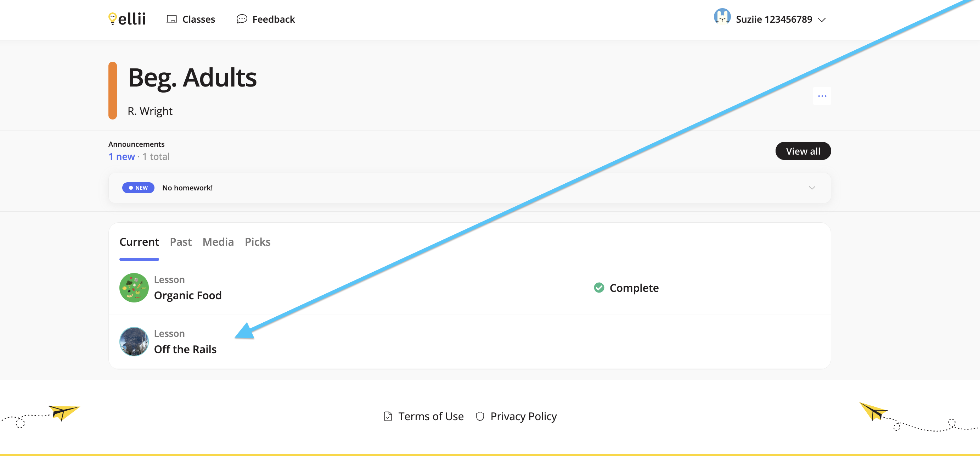
Task: Expand the No homework announcement chevron
Action: click(812, 188)
